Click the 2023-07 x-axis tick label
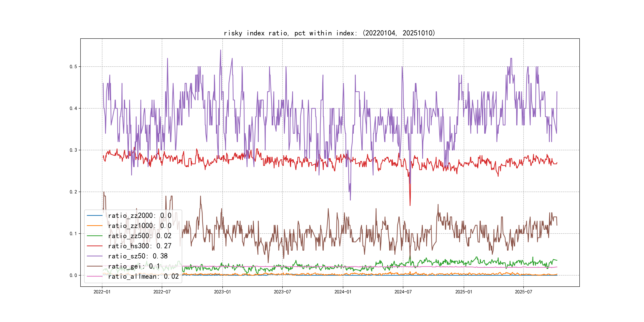 282,292
